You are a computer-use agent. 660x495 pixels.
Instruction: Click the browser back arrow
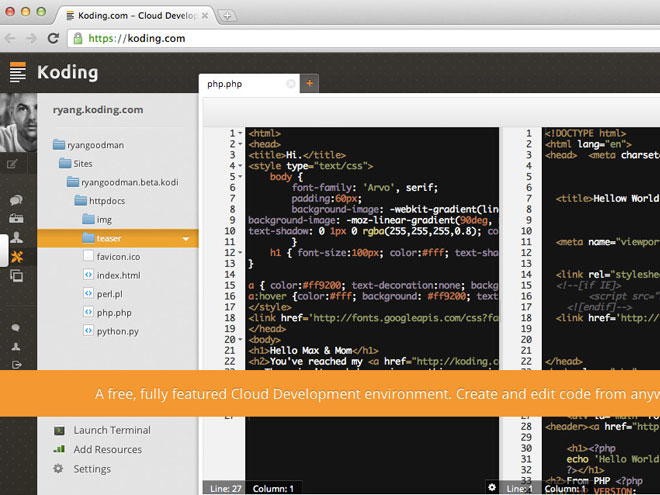click(10, 38)
